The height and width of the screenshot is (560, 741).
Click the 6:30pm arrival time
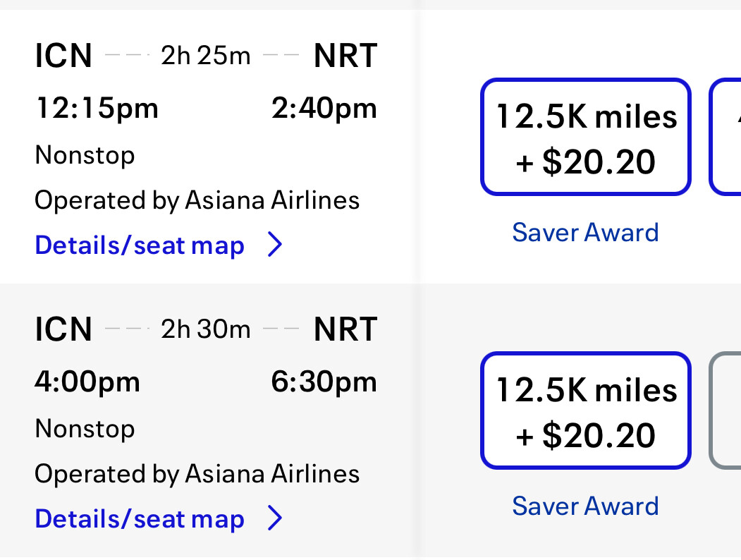tap(324, 382)
